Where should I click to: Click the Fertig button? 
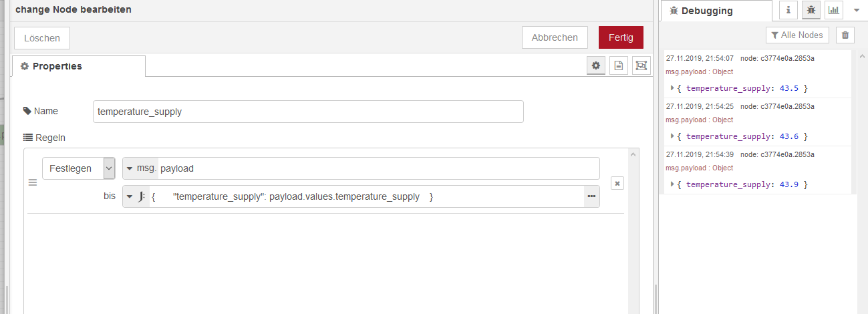click(621, 37)
